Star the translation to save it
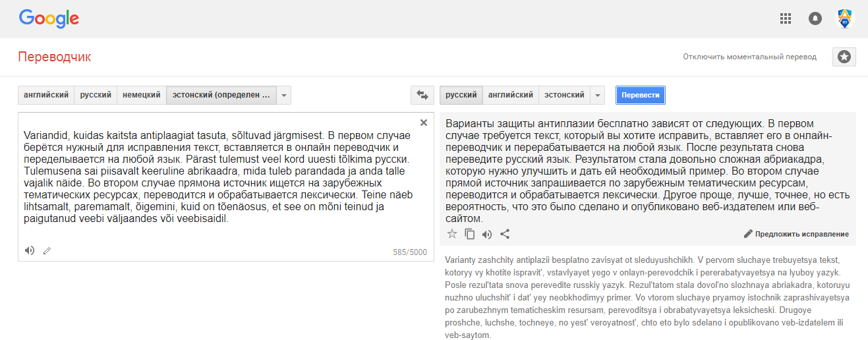The height and width of the screenshot is (340, 868). [x=452, y=233]
